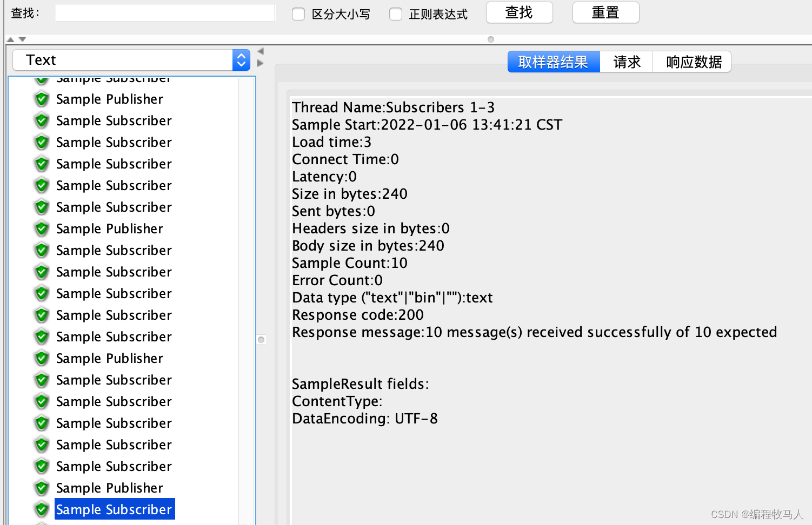
Task: Toggle the 正则表达式 checkbox
Action: 396,14
